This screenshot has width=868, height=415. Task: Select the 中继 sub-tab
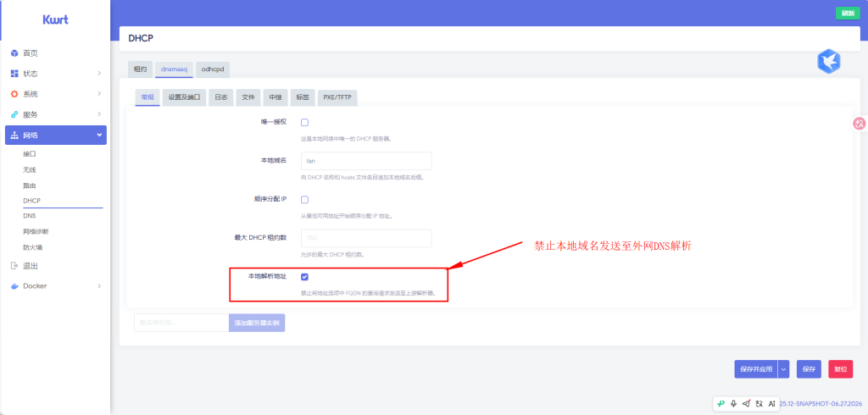(x=275, y=97)
